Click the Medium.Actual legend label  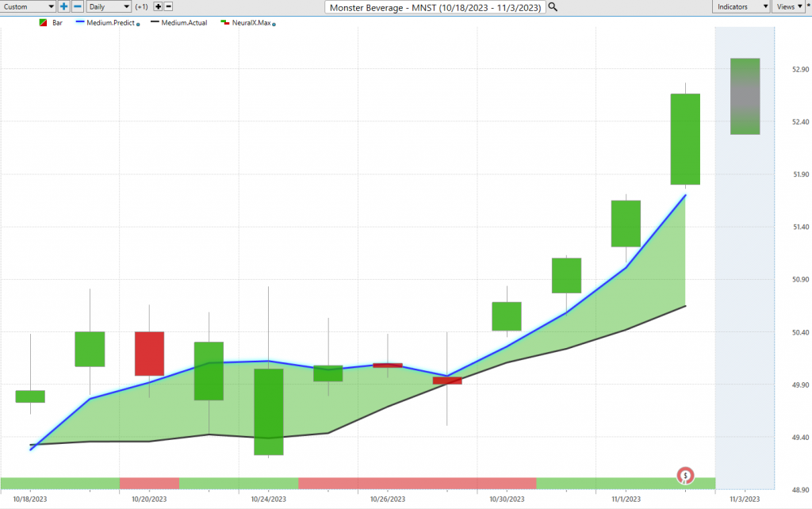coord(184,23)
